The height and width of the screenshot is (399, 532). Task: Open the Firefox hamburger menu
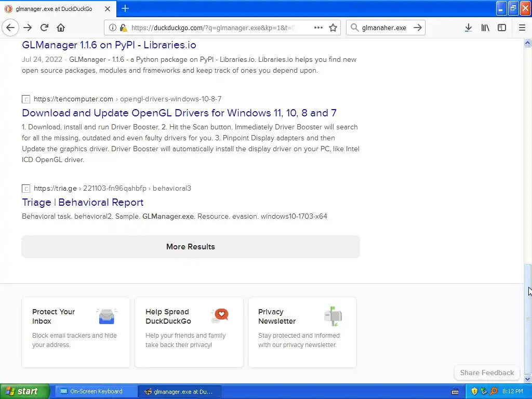pyautogui.click(x=522, y=28)
